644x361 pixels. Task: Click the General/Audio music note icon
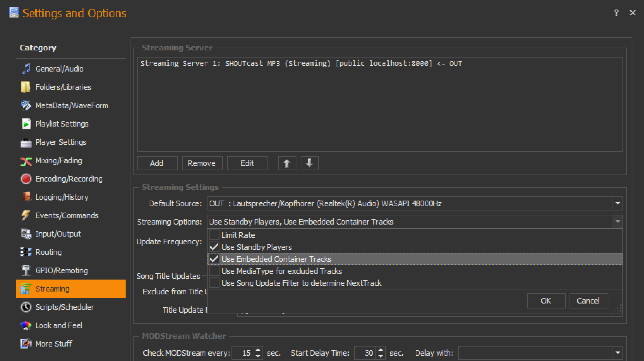pyautogui.click(x=26, y=69)
